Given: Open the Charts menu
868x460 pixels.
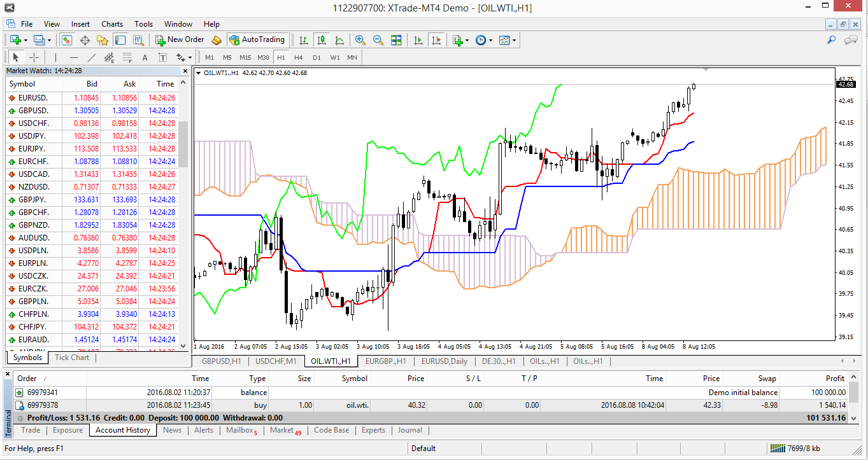Looking at the screenshot, I should [x=112, y=24].
